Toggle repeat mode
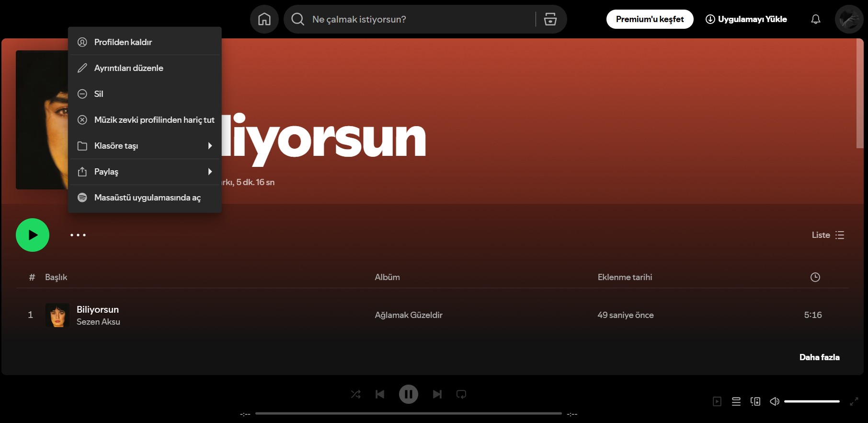 pos(461,394)
